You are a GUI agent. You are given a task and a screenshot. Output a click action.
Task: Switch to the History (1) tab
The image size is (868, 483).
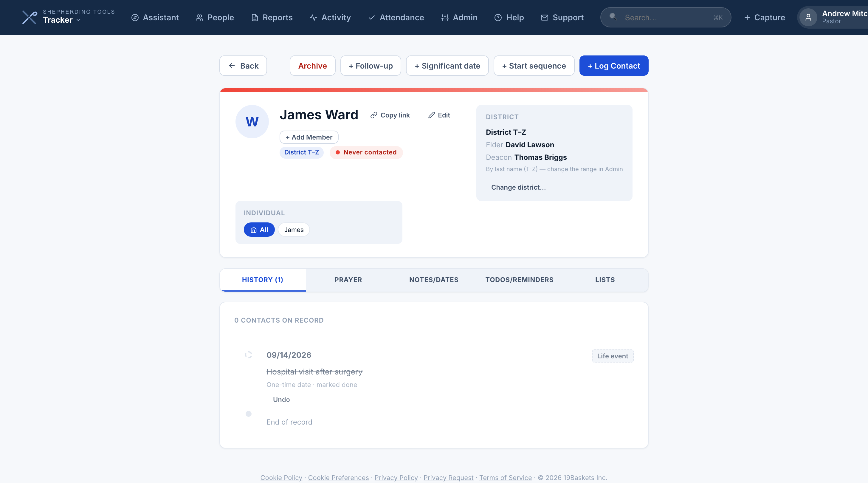pos(263,280)
